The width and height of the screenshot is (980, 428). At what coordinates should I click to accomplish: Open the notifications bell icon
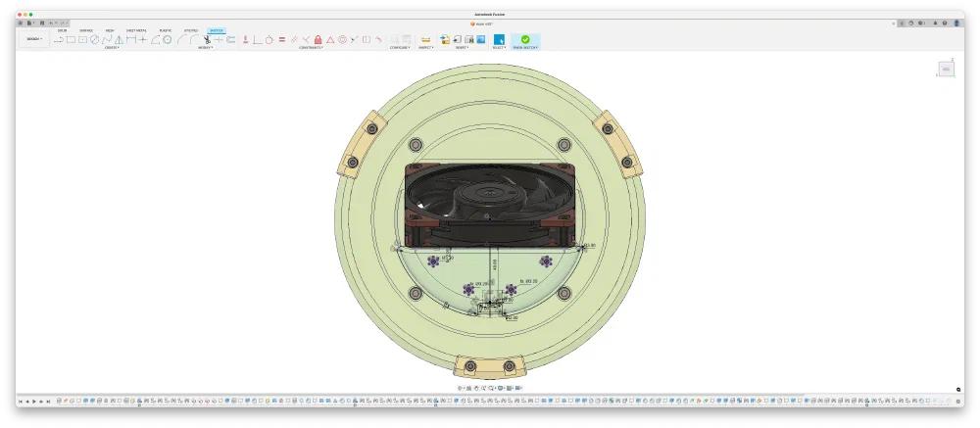(936, 24)
